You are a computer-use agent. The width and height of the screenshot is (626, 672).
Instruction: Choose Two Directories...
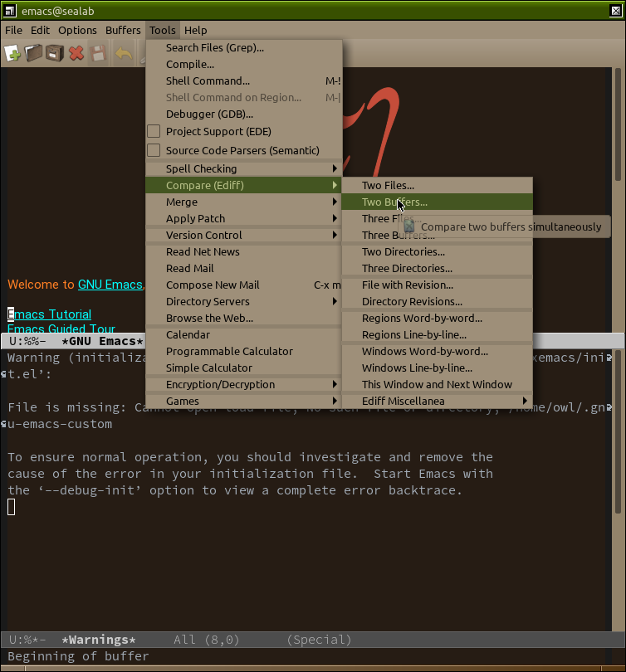tap(437, 252)
